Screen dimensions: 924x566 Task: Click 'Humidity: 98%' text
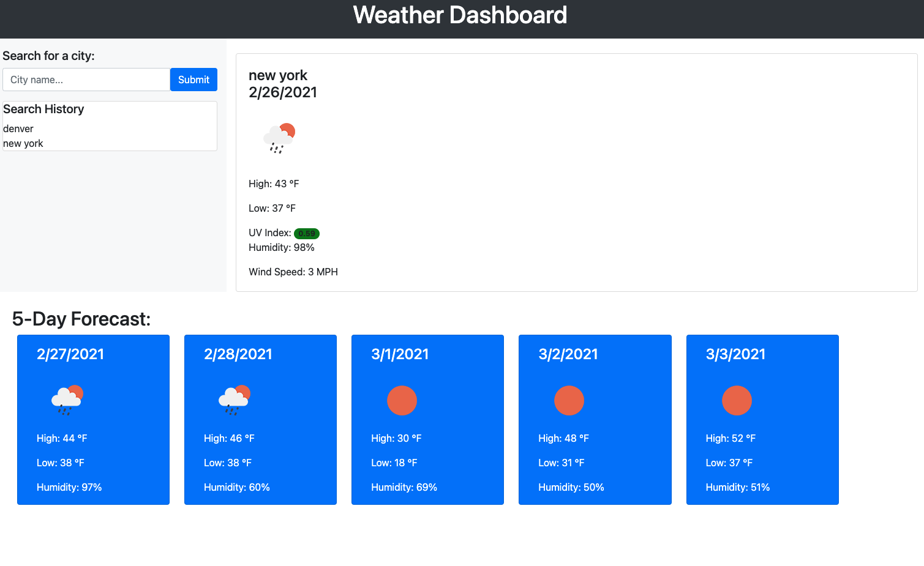coord(282,247)
